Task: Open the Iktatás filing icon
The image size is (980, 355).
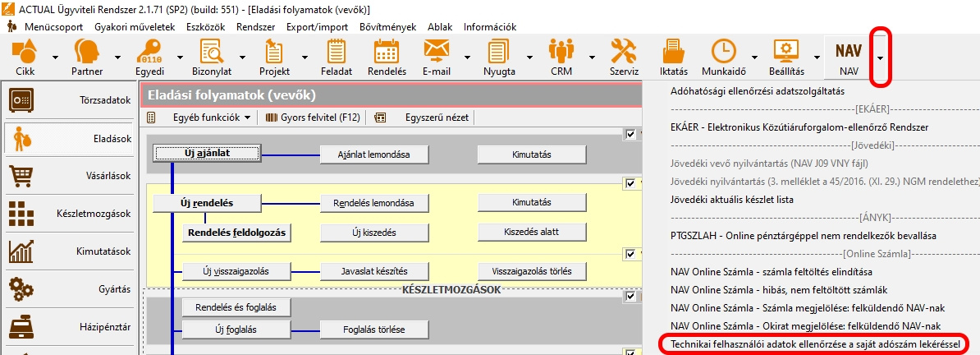Action: point(674,57)
